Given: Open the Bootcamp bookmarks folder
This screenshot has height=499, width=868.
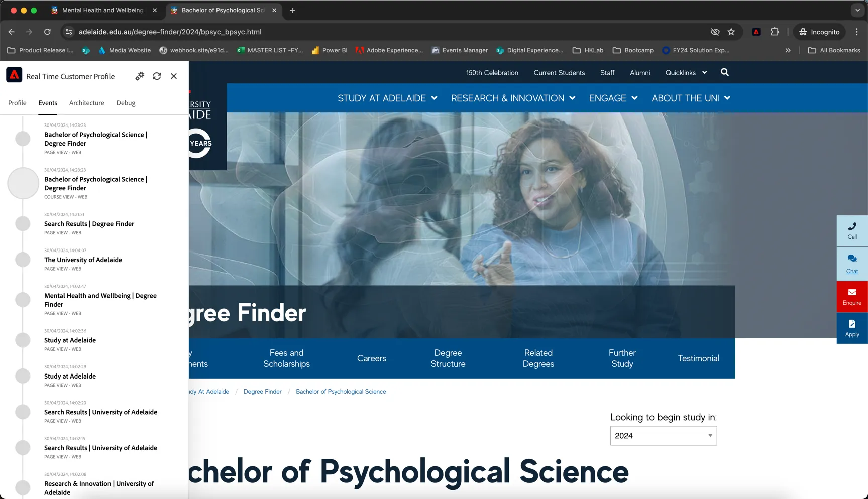Looking at the screenshot, I should (x=633, y=50).
